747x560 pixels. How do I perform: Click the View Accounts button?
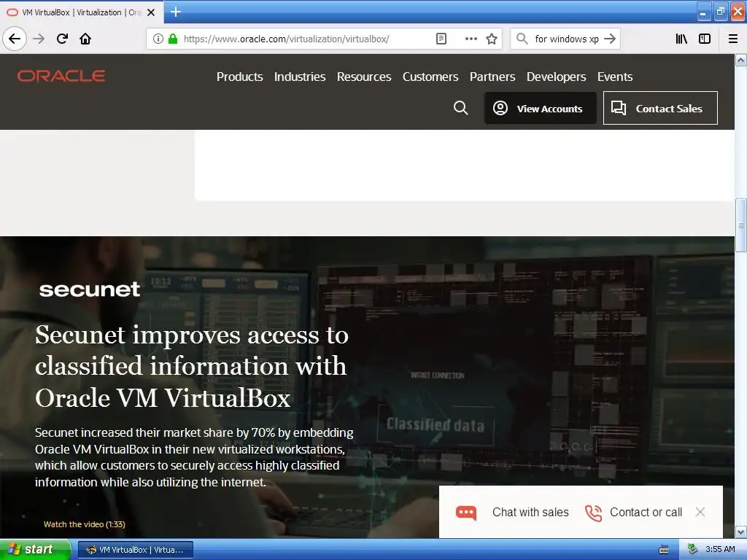click(x=541, y=108)
